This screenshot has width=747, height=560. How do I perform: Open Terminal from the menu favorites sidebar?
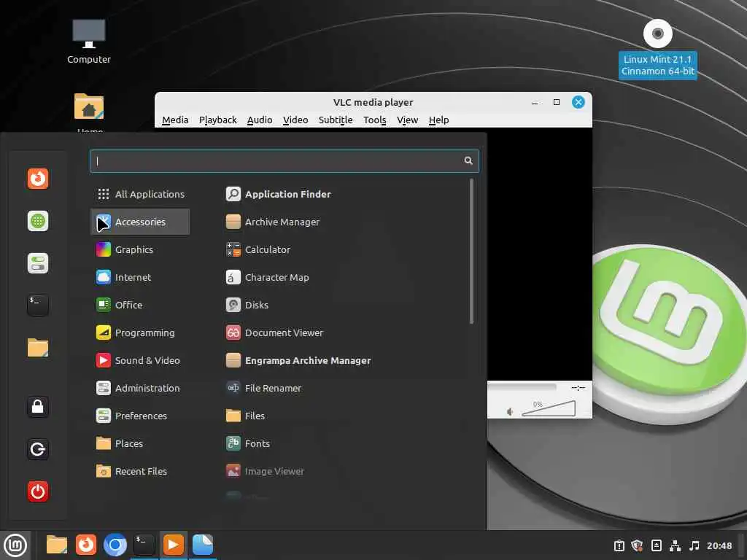38,306
